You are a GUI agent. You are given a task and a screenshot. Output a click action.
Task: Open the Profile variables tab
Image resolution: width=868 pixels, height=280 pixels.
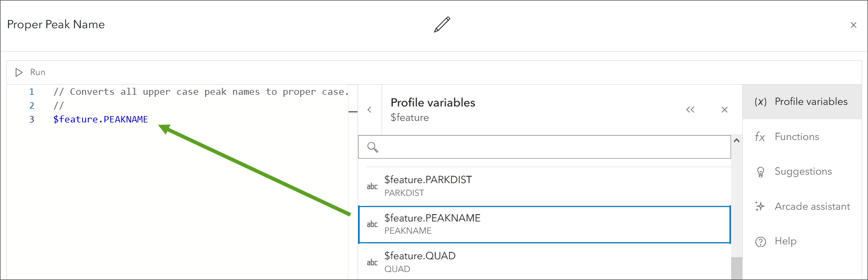tap(802, 102)
